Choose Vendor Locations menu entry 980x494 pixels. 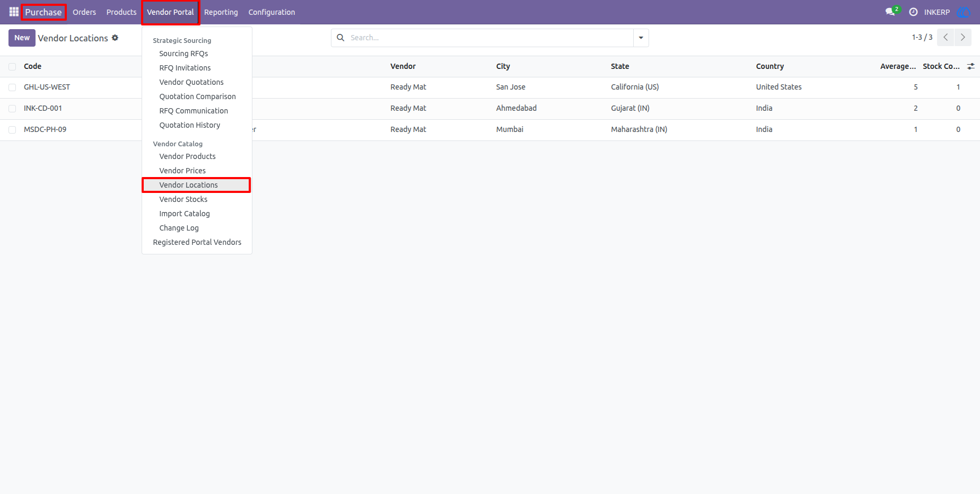[197, 185]
